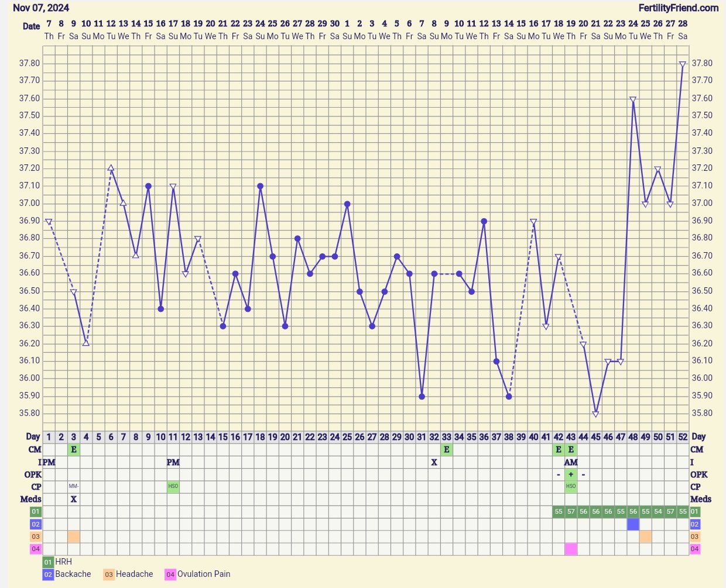Viewport: 726px width, 588px height.
Task: Select the blue Backache square on day 48
Action: pyautogui.click(x=633, y=524)
